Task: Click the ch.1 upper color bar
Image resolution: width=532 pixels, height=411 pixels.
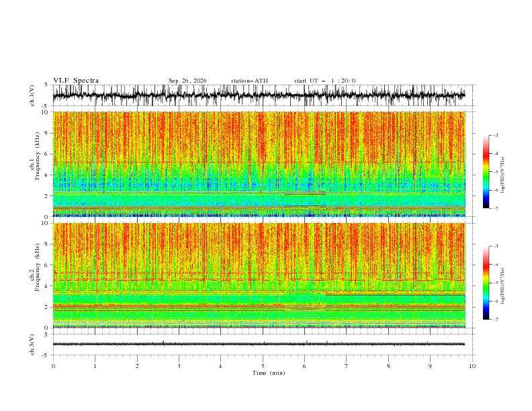Action: [486, 172]
